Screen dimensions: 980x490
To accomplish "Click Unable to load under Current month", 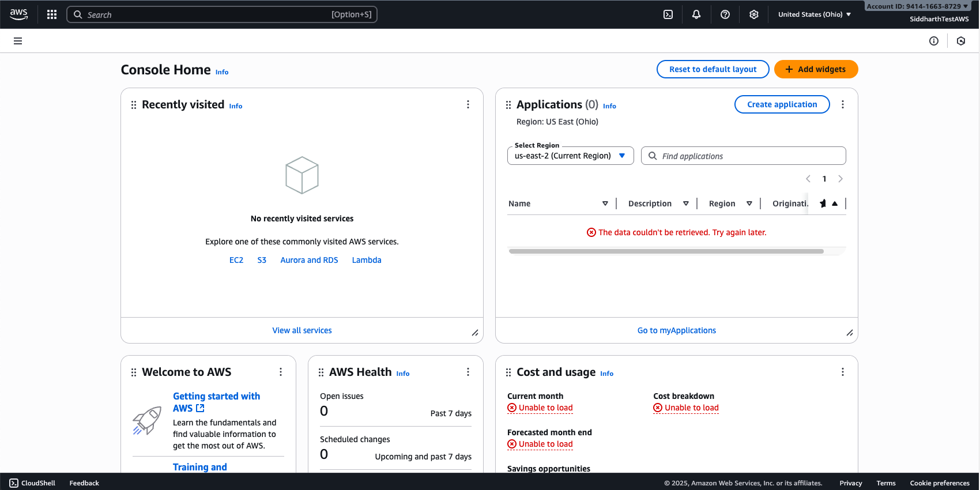I will tap(540, 408).
